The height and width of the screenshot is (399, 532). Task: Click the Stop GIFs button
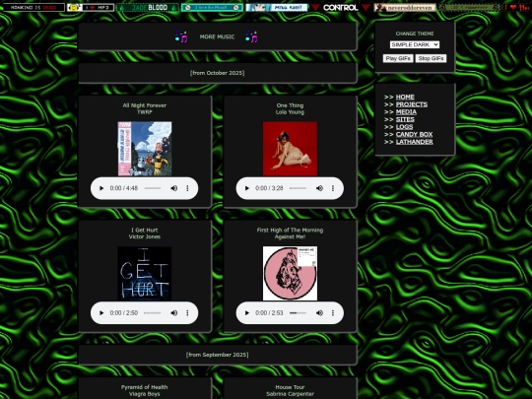(x=431, y=58)
